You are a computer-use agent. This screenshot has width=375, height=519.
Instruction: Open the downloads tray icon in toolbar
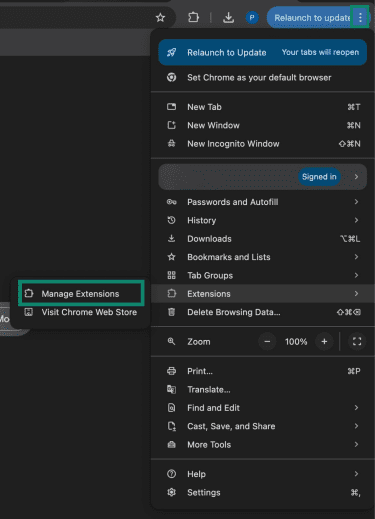(x=228, y=18)
